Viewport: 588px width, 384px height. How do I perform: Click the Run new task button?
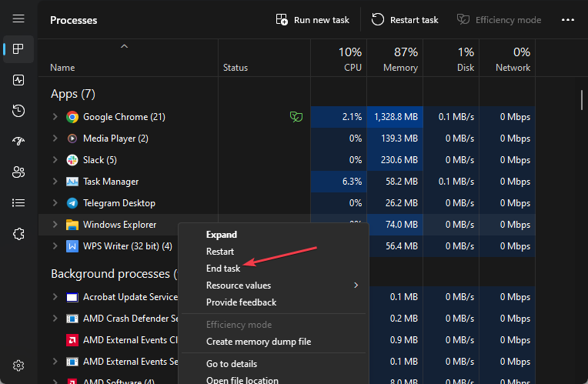click(x=312, y=20)
